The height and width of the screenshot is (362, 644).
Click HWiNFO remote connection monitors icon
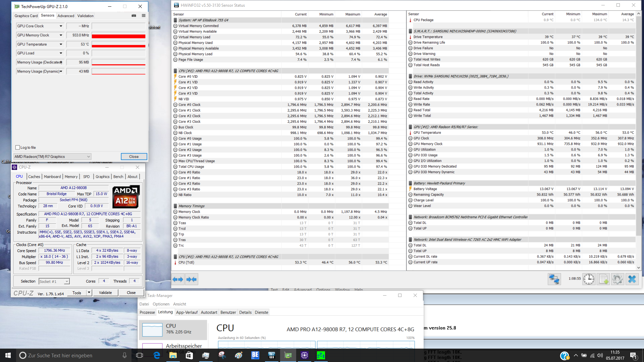554,279
